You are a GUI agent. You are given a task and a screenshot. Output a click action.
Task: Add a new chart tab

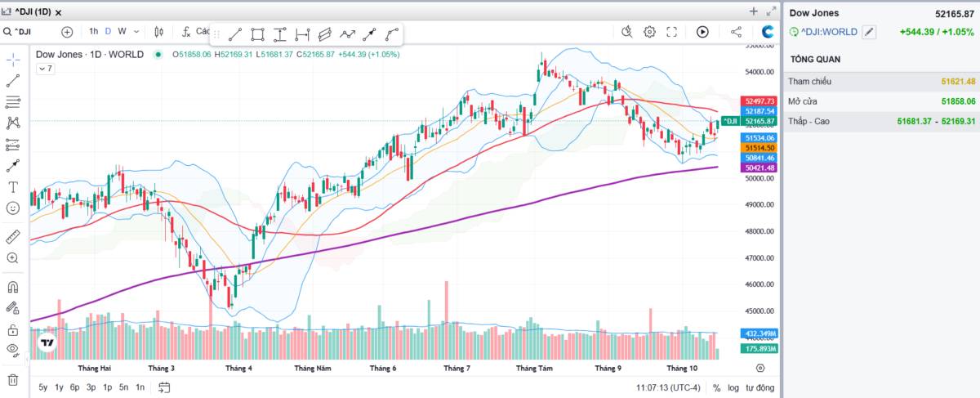(754, 11)
